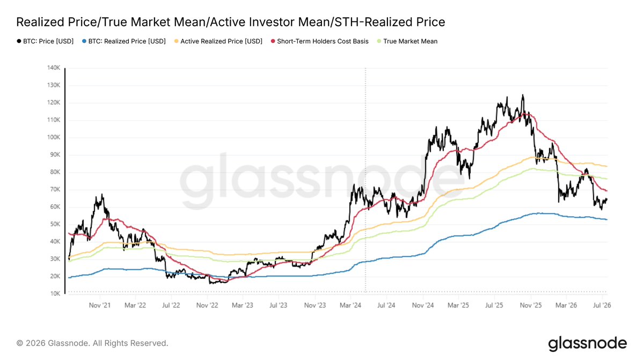Click the green True Market Mean dot

coord(379,41)
